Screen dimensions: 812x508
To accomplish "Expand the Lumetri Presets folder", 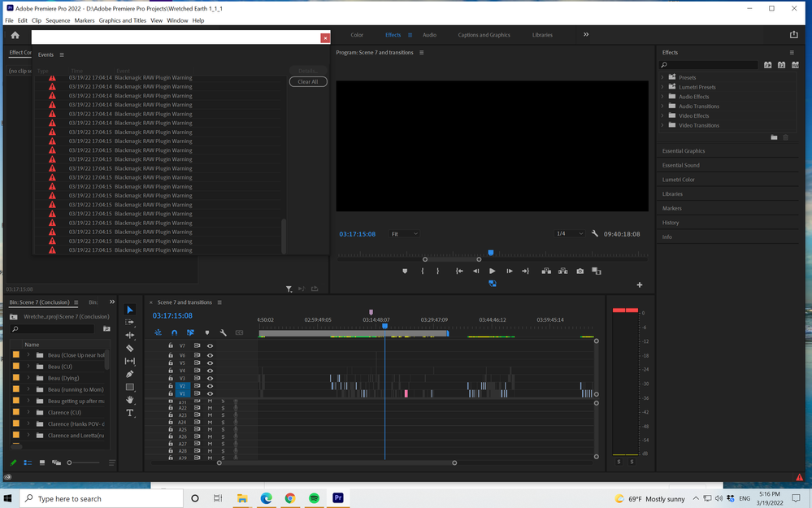I will [662, 86].
